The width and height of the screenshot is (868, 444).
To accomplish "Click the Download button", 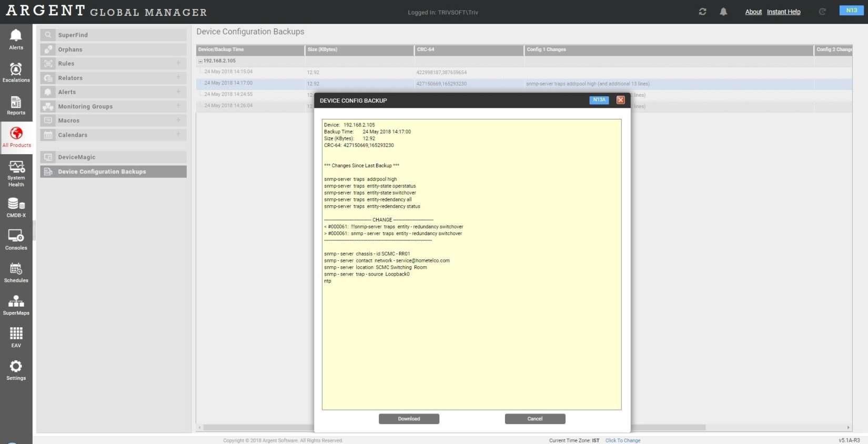I will coord(409,419).
